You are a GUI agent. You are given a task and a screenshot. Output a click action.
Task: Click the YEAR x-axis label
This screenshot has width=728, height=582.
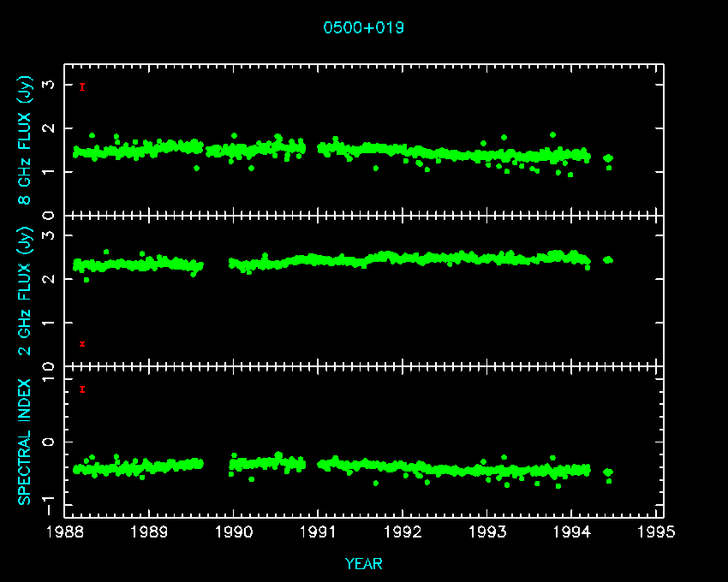(x=363, y=564)
